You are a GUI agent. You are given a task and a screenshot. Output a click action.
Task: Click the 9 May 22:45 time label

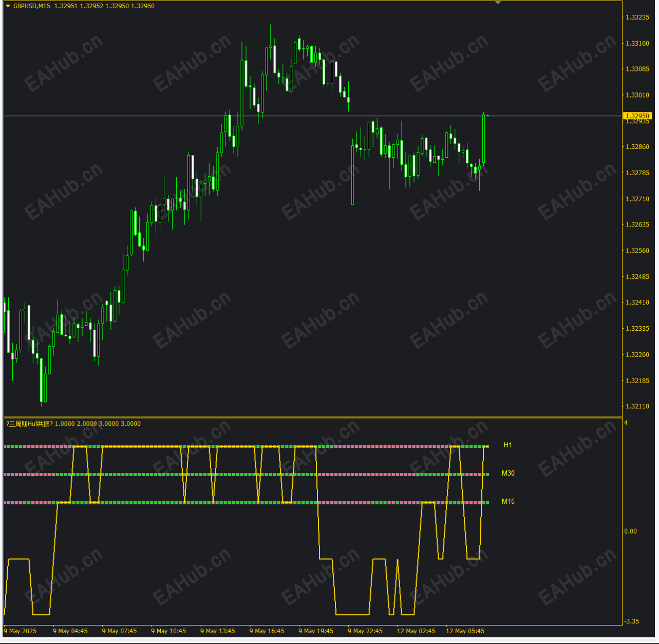pyautogui.click(x=365, y=631)
